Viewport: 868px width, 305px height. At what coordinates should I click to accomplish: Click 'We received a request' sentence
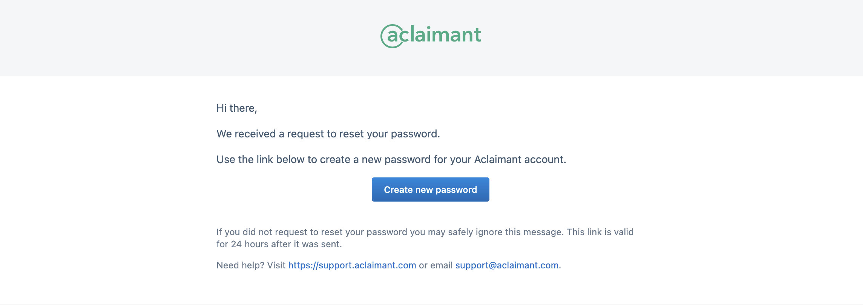[328, 134]
